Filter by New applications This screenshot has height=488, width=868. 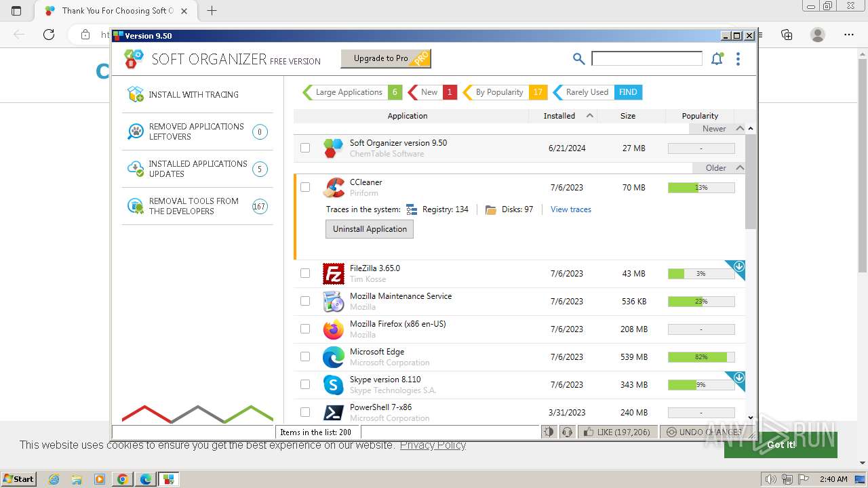pyautogui.click(x=432, y=92)
